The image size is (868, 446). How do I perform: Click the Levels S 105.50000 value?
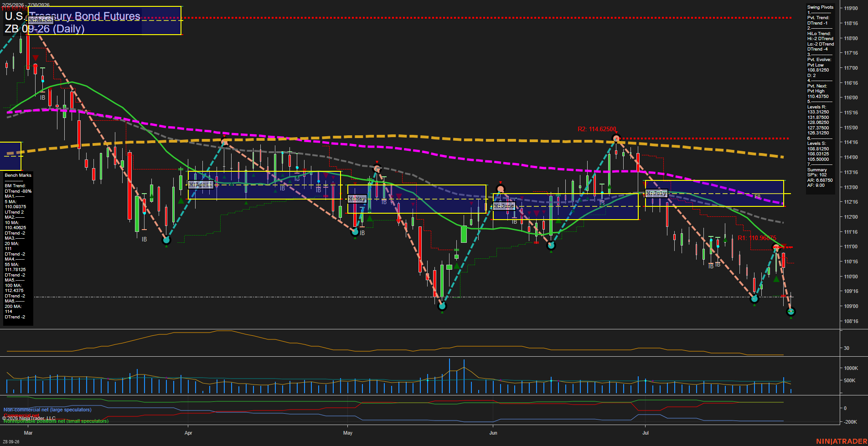click(x=818, y=159)
